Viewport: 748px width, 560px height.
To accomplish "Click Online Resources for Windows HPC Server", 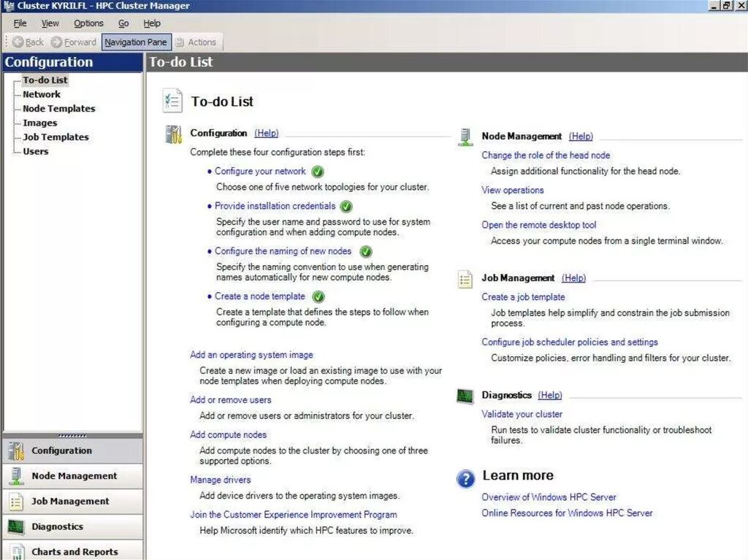I will [x=567, y=513].
